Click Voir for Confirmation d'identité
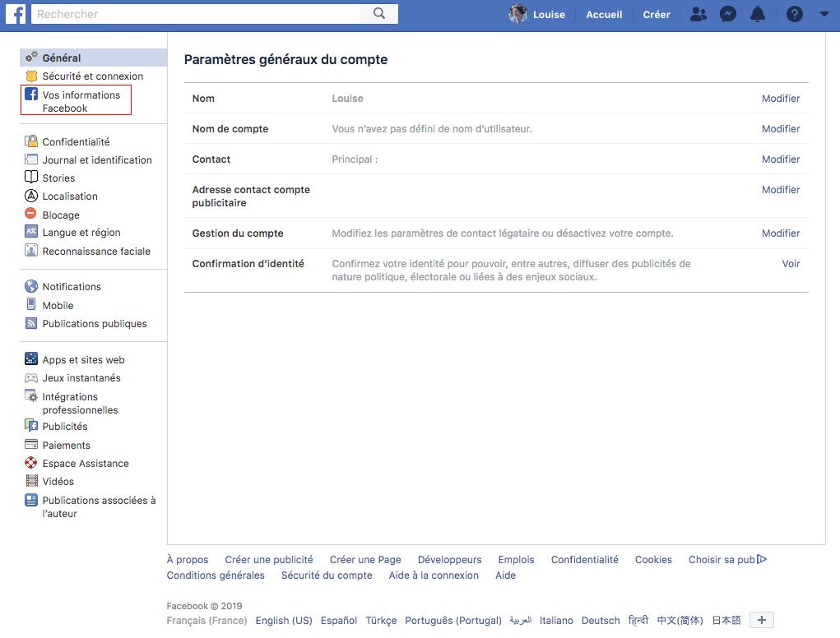The width and height of the screenshot is (840, 638). (791, 263)
